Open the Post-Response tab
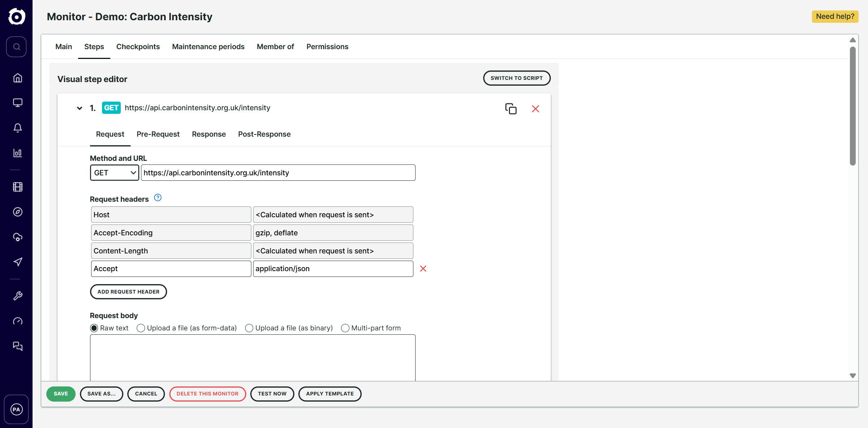This screenshot has width=868, height=428. click(x=264, y=134)
